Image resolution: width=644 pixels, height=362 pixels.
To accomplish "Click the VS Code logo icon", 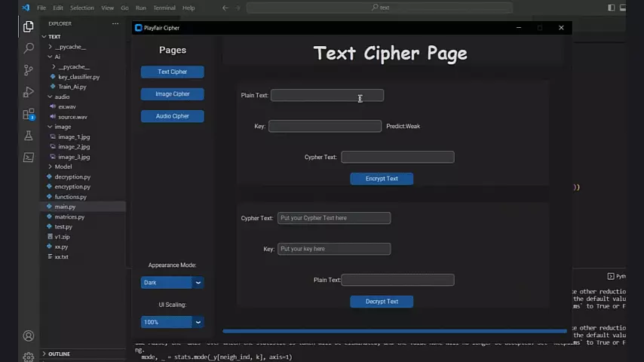I will pos(26,8).
